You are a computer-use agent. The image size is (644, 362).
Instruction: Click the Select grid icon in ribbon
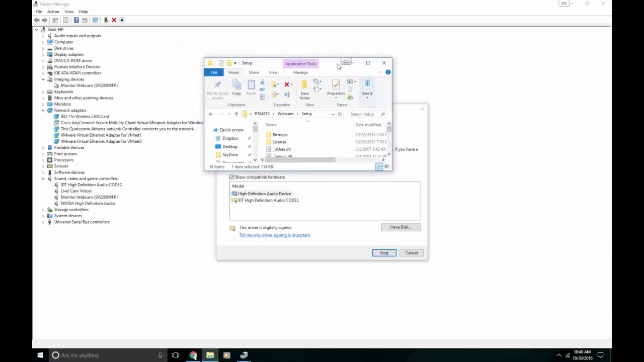(367, 83)
